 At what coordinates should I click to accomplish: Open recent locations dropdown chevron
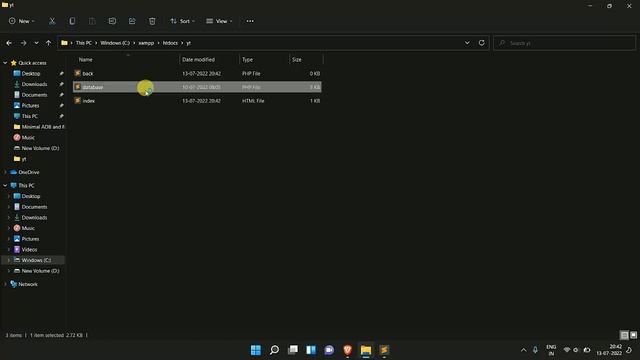click(x=36, y=43)
